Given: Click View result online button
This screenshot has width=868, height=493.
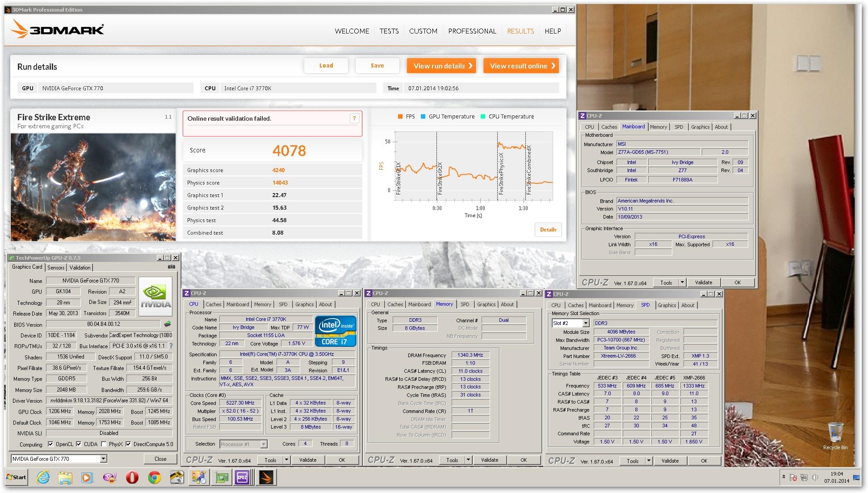Looking at the screenshot, I should 521,66.
